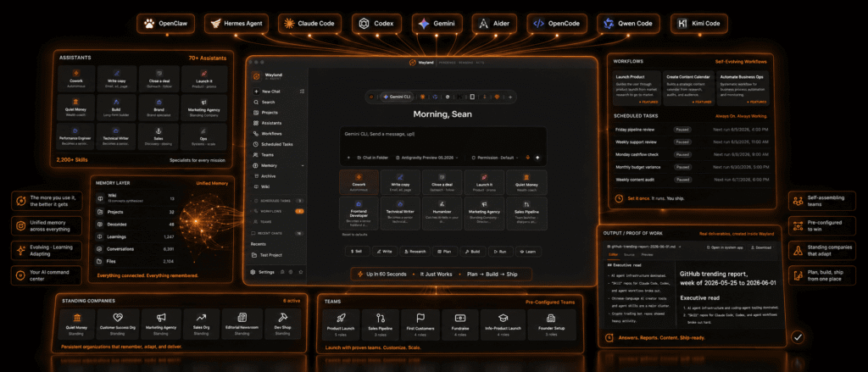Click the OpenCode badge
868x372 pixels.
pos(556,24)
